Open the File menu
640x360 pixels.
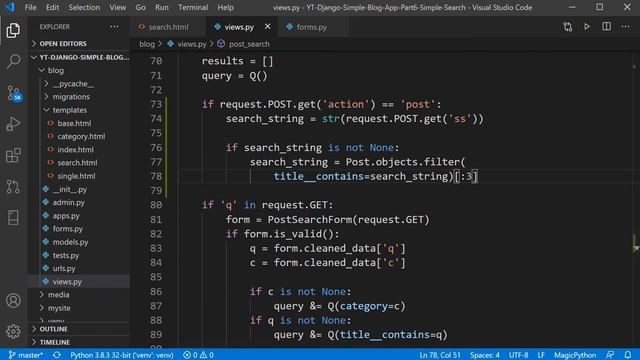tap(30, 7)
